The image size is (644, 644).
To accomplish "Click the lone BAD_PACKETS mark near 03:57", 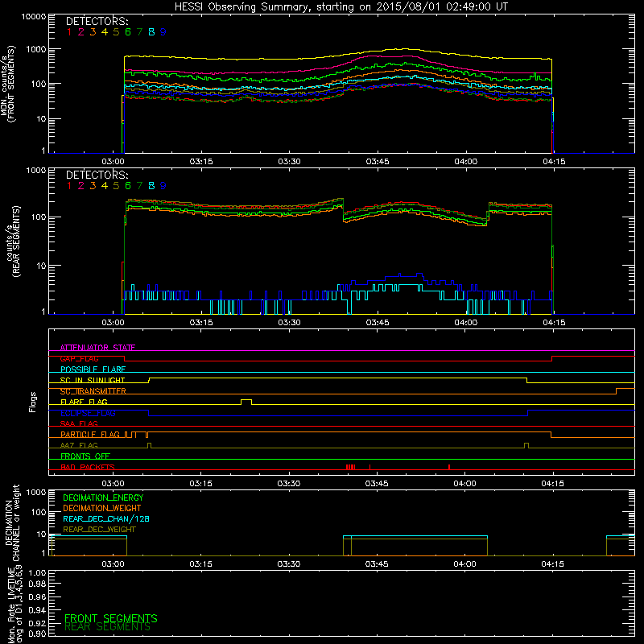I will (449, 467).
